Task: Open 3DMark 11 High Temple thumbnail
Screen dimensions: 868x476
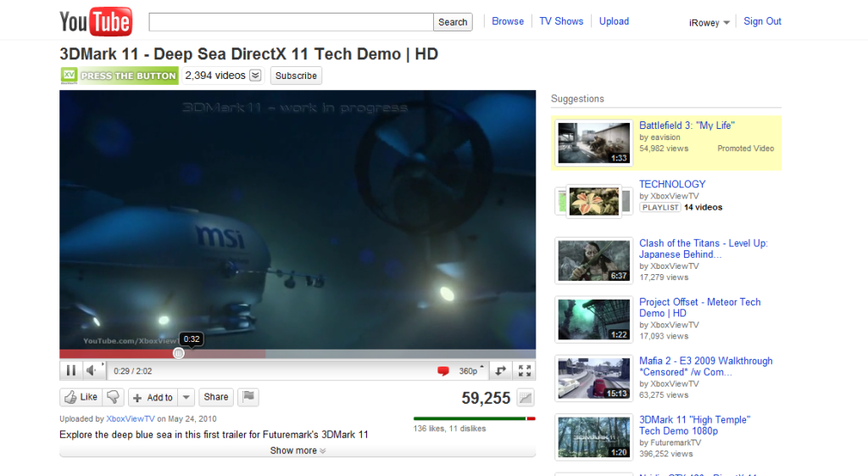Action: click(594, 437)
